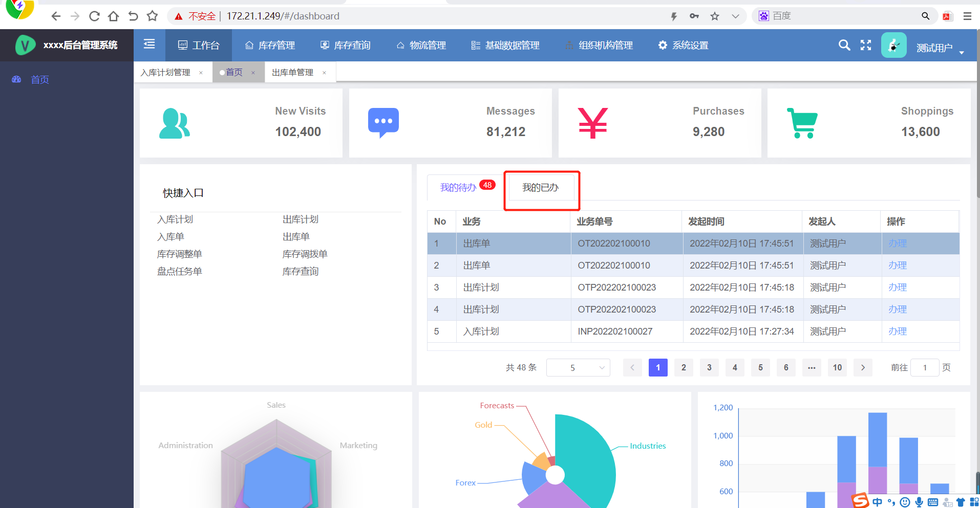This screenshot has height=508, width=980.
Task: Close the 入库计划管理 tab
Action: [x=201, y=73]
